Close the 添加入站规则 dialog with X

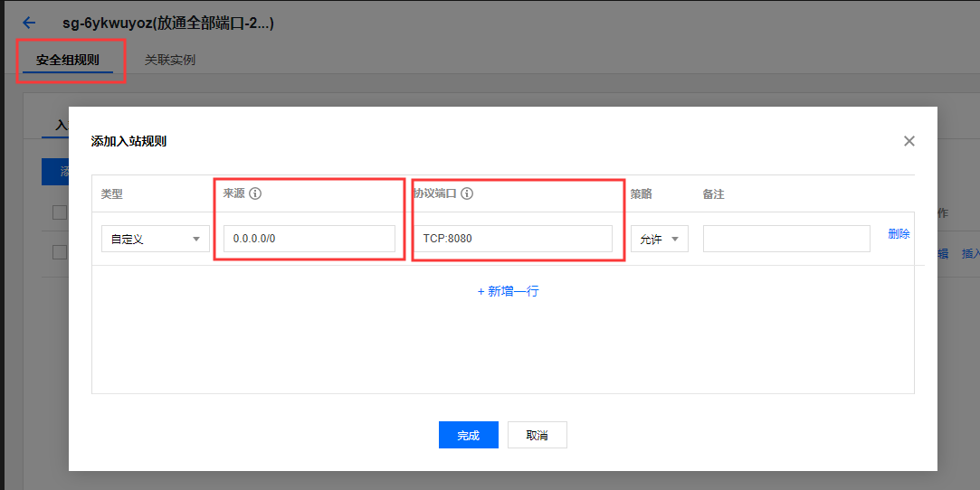[909, 141]
